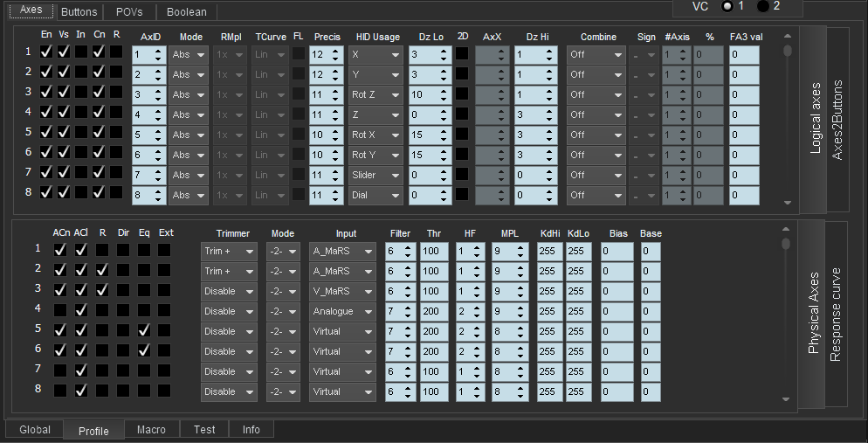The width and height of the screenshot is (868, 443).
Task: Open the Test bottom tab
Action: pos(204,430)
